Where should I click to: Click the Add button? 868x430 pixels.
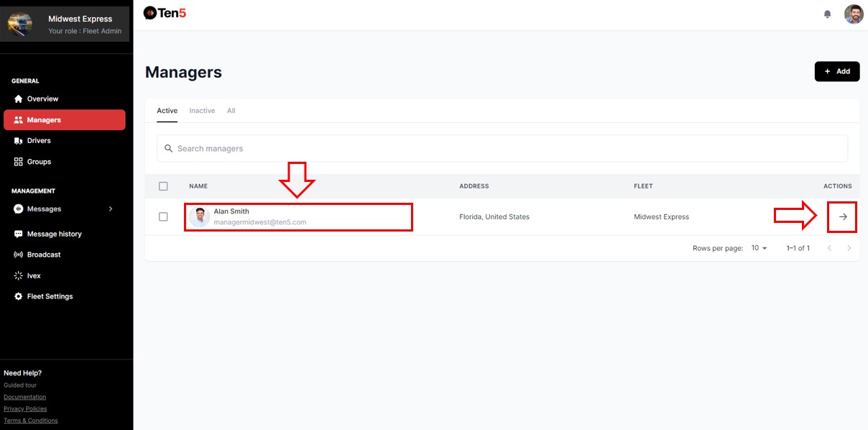tap(836, 71)
